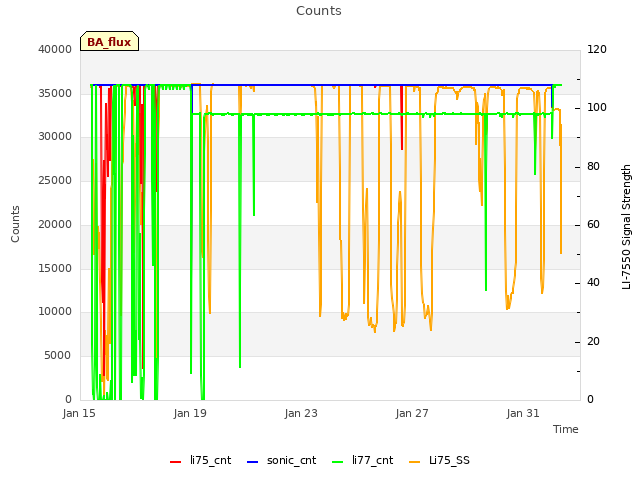The height and width of the screenshot is (480, 640).
Task: Click the 10000 left axis tick label
Action: [55, 312]
